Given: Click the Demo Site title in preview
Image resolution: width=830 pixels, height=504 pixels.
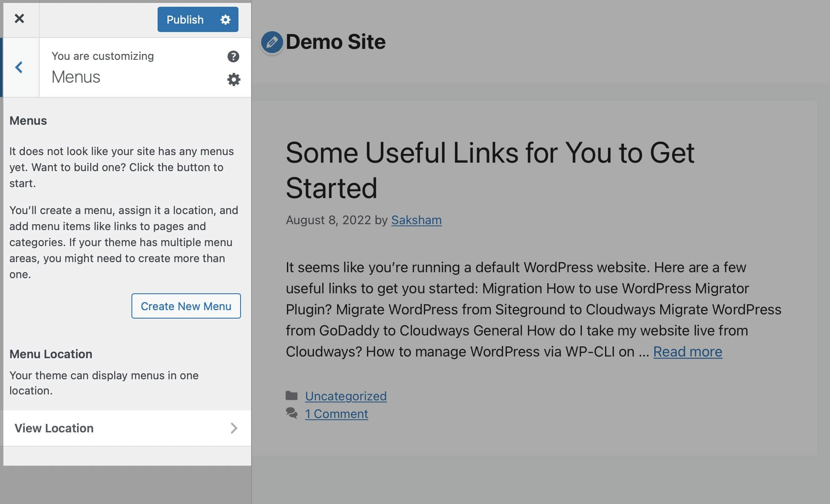Looking at the screenshot, I should (x=335, y=42).
